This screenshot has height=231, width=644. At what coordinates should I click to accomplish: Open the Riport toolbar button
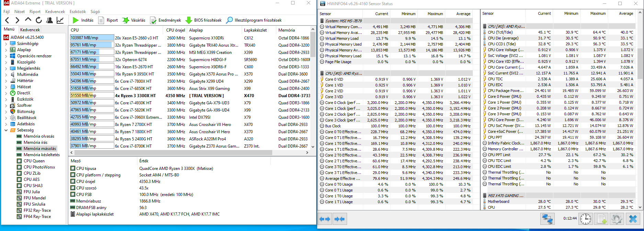click(108, 20)
